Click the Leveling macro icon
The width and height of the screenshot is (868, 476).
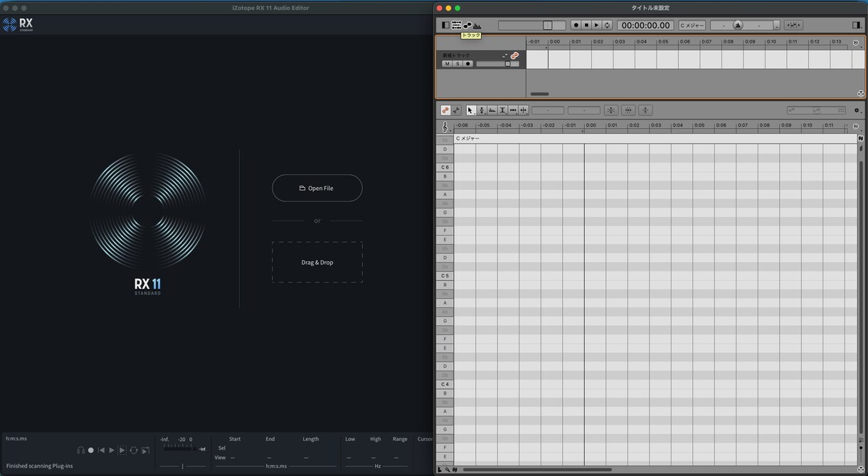click(x=645, y=110)
